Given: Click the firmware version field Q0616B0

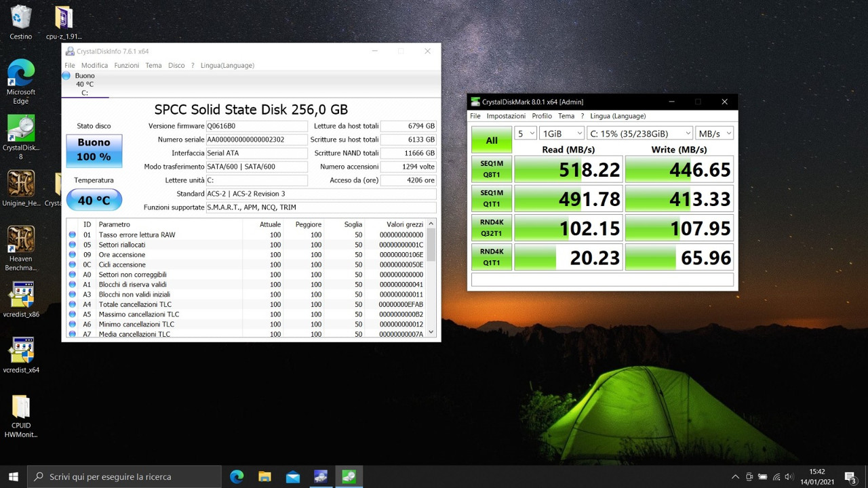Looking at the screenshot, I should click(x=256, y=126).
